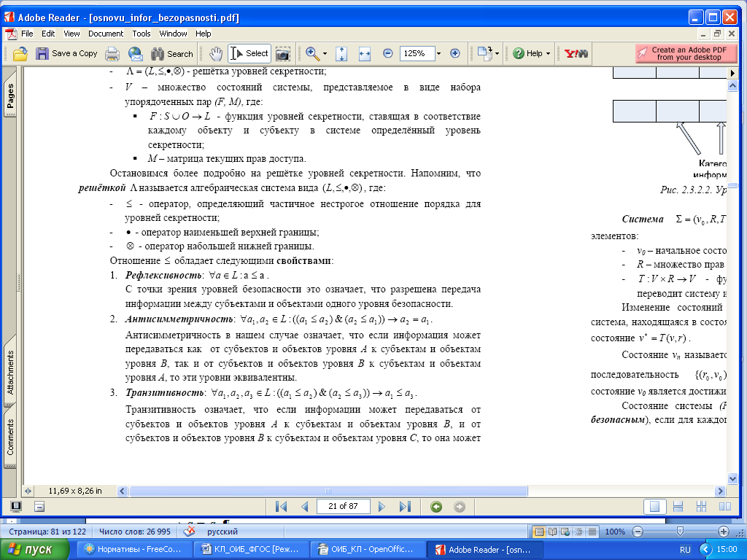747x560 pixels.
Task: Open the Help dropdown arrow
Action: click(548, 54)
